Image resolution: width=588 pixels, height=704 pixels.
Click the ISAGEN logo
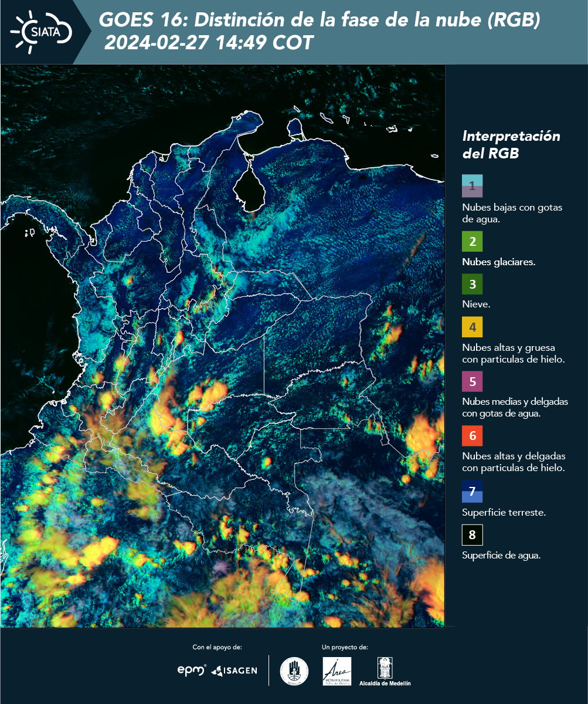click(x=234, y=670)
